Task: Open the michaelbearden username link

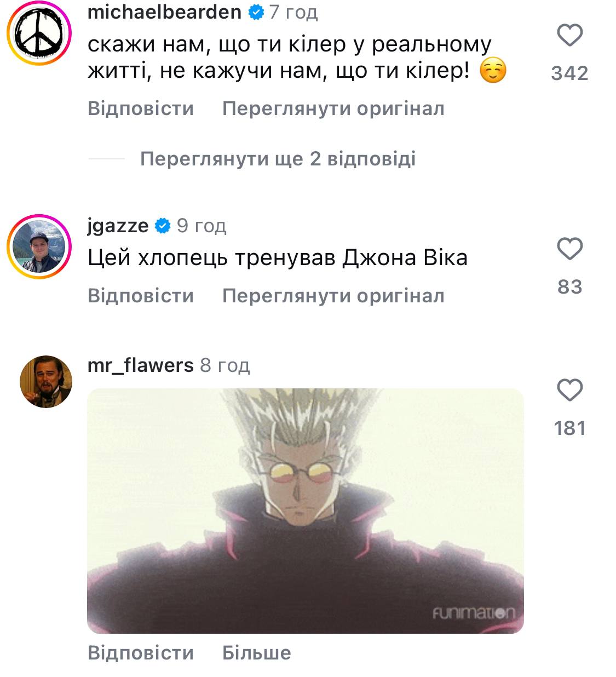Action: coord(165,12)
